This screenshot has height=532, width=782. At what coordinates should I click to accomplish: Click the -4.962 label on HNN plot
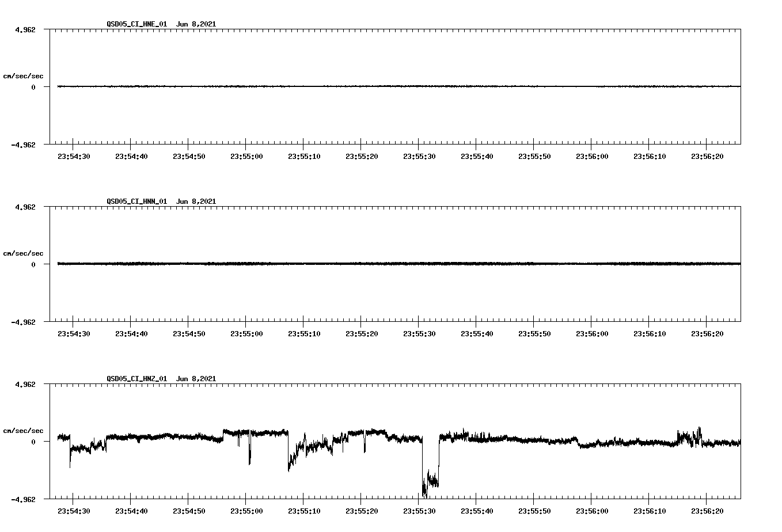click(23, 322)
